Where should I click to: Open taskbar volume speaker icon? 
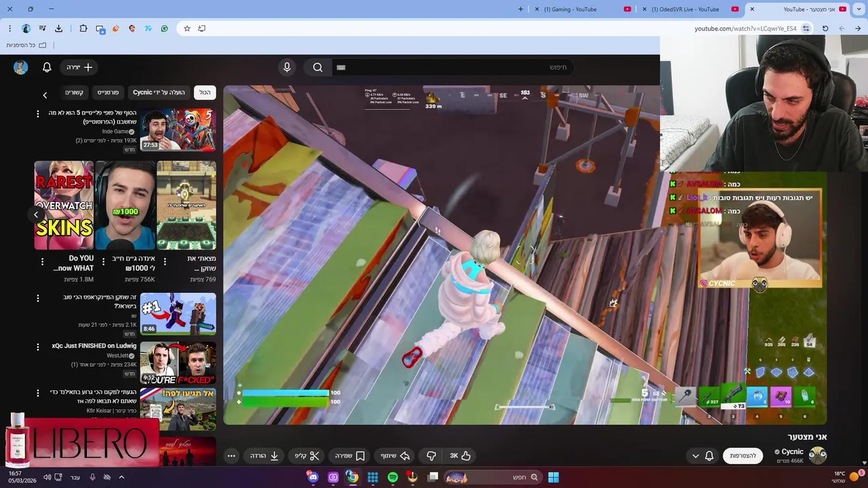pyautogui.click(x=47, y=477)
